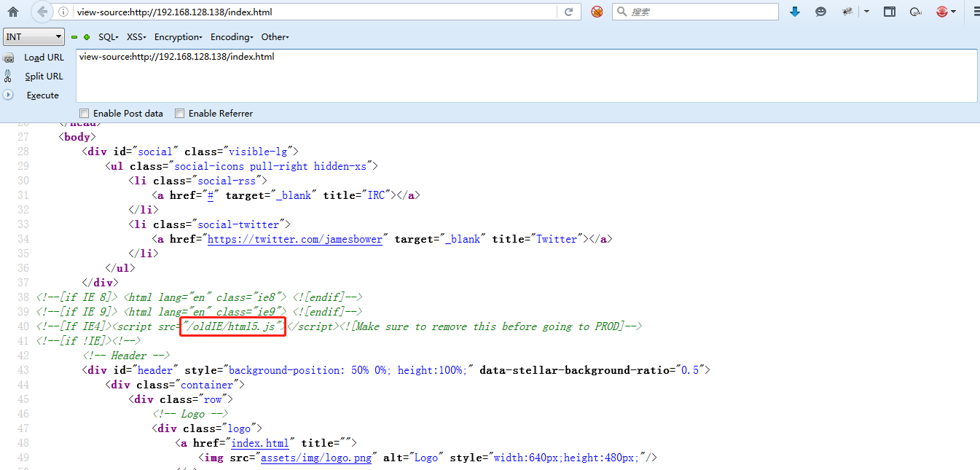Open the index.html link in source
Screen dimensions: 980x470
coord(261,443)
